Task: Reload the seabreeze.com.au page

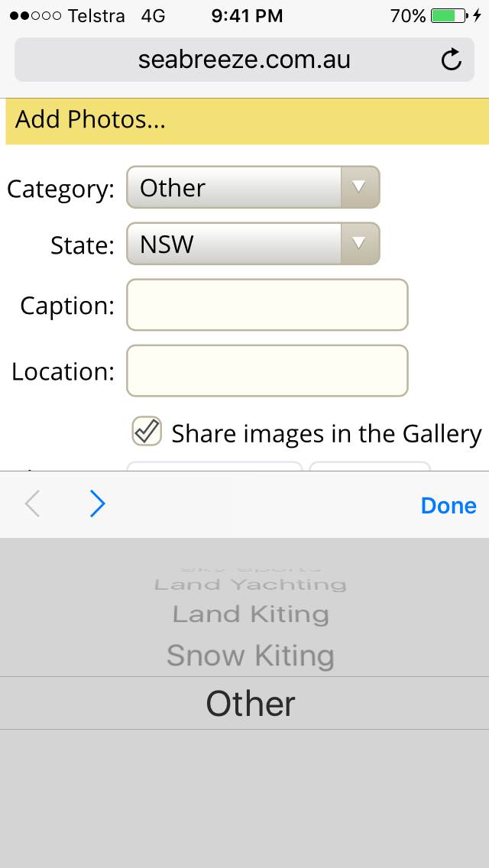Action: click(452, 60)
